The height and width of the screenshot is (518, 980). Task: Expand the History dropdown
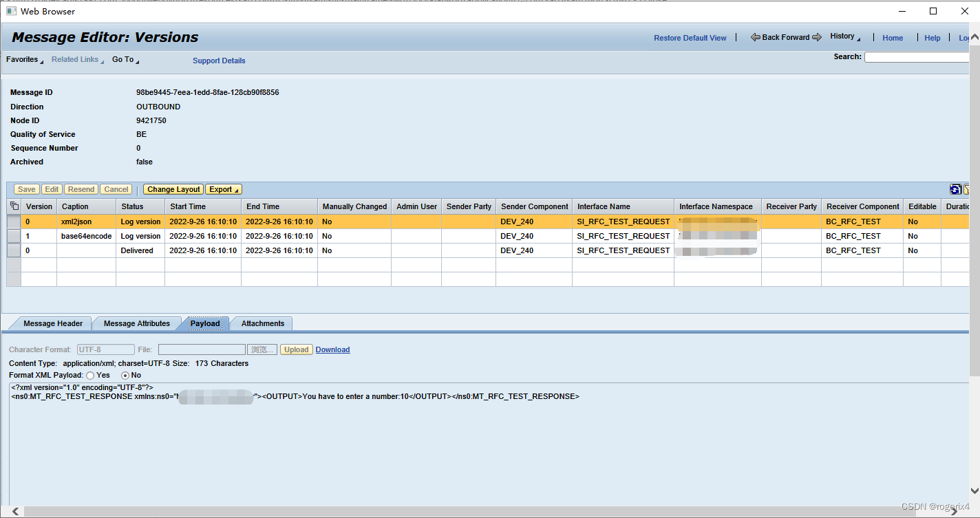(x=845, y=37)
